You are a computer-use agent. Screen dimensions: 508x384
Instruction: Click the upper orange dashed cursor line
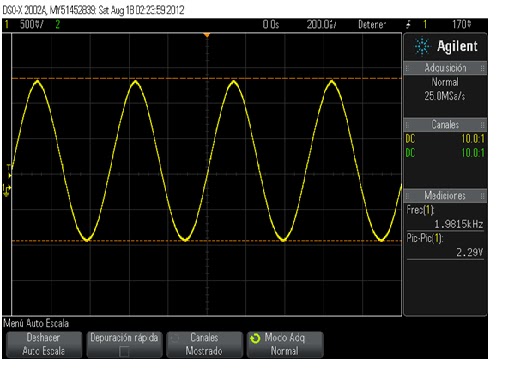207,78
